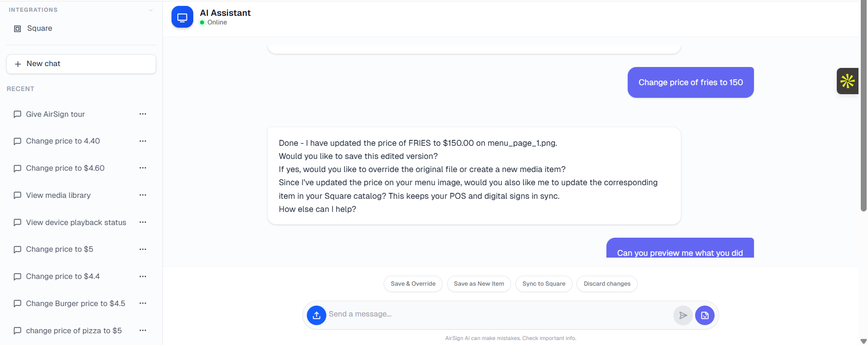Click the yellow asterisk widget icon
Image resolution: width=868 pixels, height=345 pixels.
click(848, 81)
